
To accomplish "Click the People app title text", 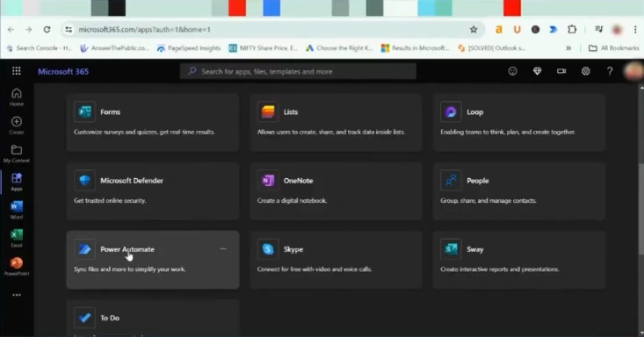I will (x=478, y=180).
